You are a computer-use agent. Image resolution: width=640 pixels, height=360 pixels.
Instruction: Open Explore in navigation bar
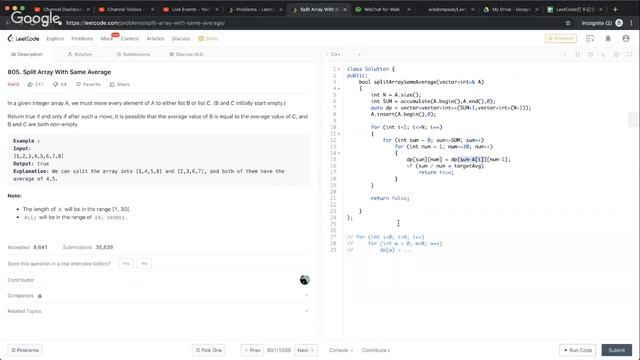coord(55,38)
